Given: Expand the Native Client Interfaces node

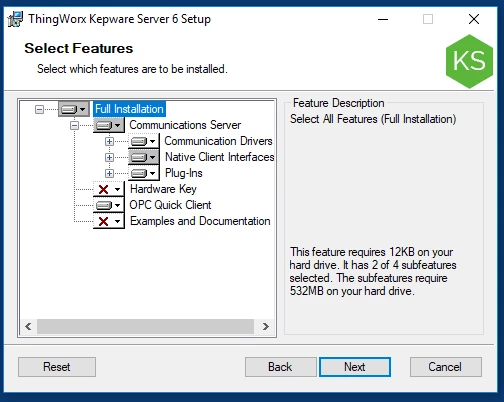Looking at the screenshot, I should (x=109, y=157).
